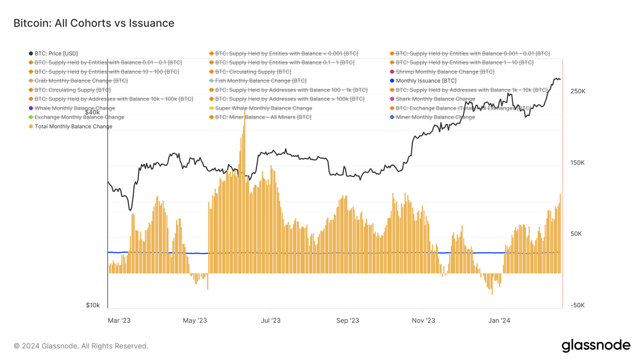Click the black BTC Price legend dot
Image resolution: width=644 pixels, height=362 pixels.
(31, 53)
